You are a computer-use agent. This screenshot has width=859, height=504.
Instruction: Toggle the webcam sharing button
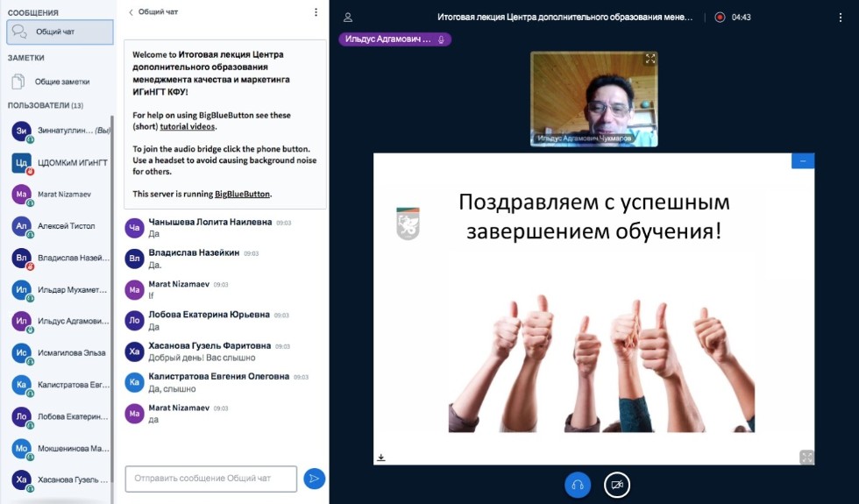(617, 484)
